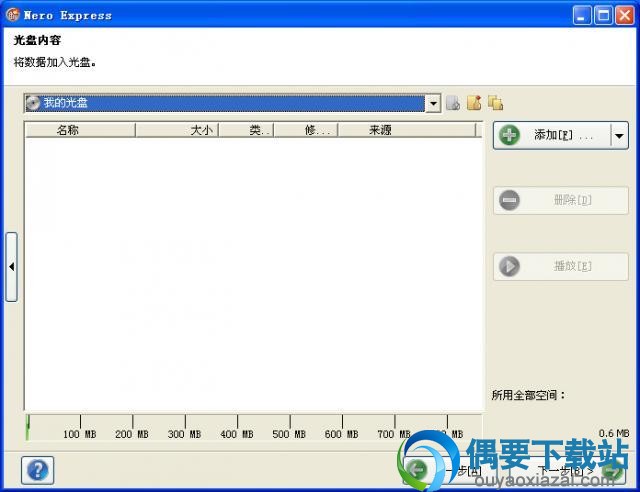Click the 类.. type column header
This screenshot has width=640, height=492.
pyautogui.click(x=246, y=130)
